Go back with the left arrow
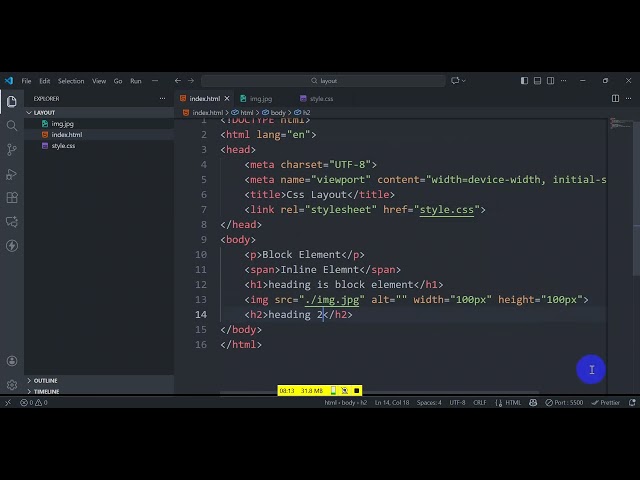 click(178, 81)
